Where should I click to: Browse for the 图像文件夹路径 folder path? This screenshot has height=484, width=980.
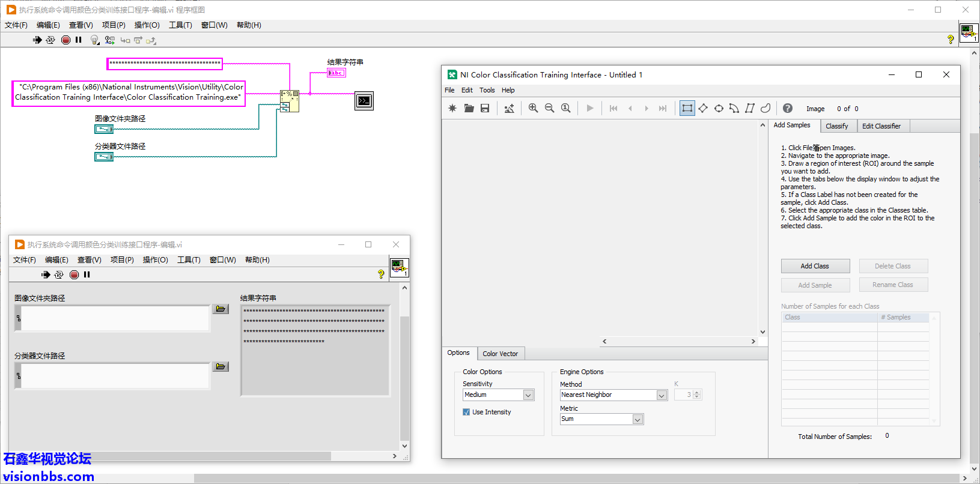pyautogui.click(x=221, y=309)
